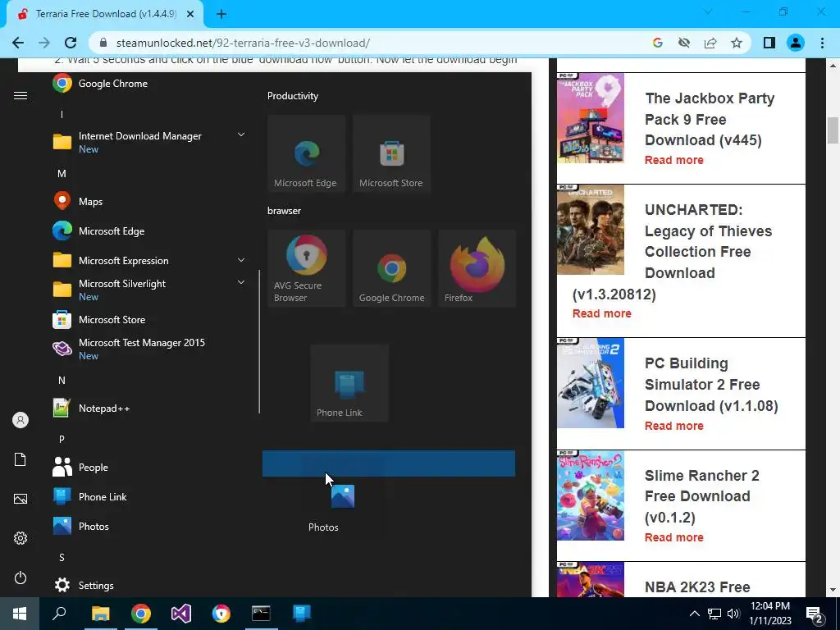This screenshot has height=630, width=840.
Task: Expand the Start menu hamburger button
Action: 21,96
